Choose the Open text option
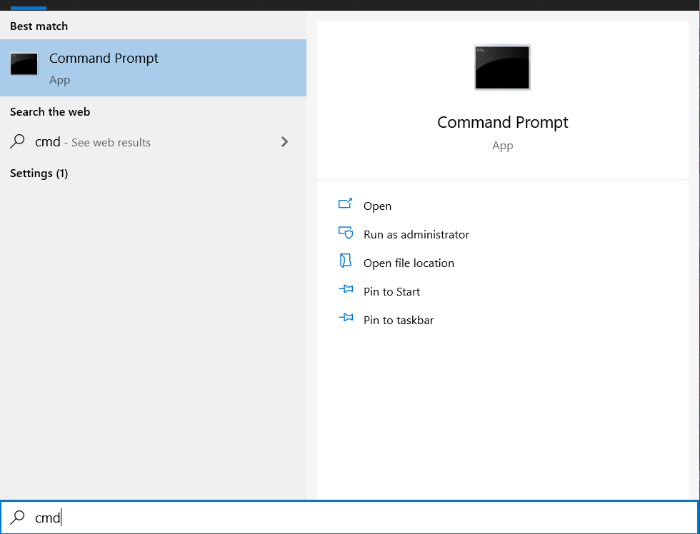 pos(377,206)
